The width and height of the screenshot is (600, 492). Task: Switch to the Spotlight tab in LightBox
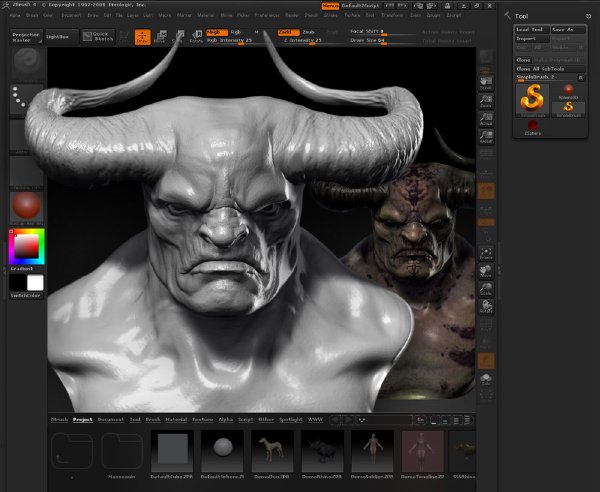(x=291, y=420)
